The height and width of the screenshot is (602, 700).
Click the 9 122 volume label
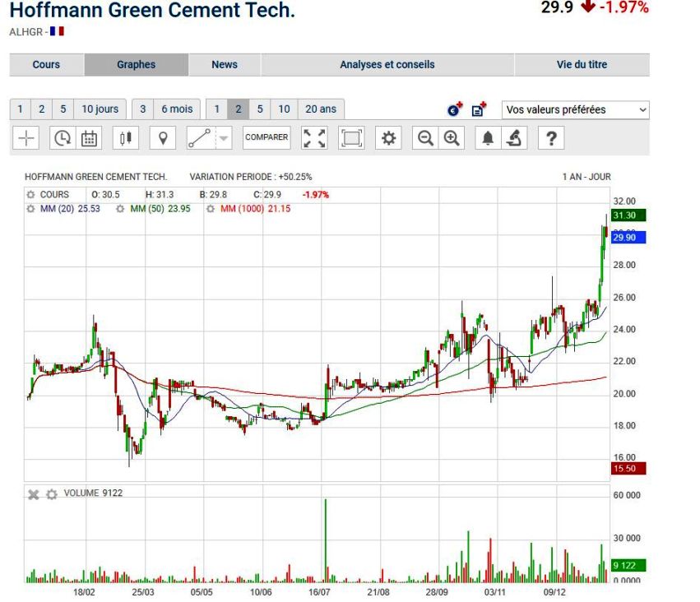click(628, 566)
